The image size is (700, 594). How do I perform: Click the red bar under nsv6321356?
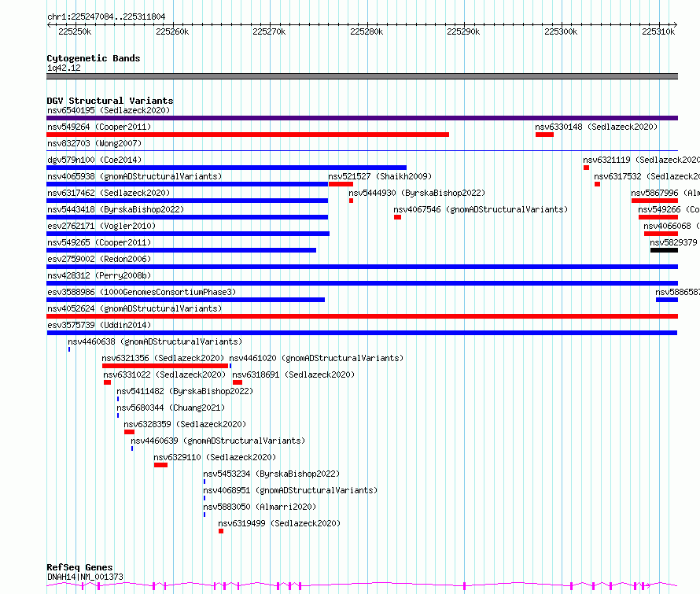(165, 366)
